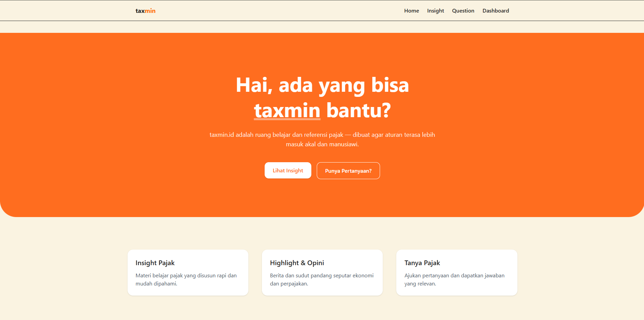Click the description under Tanya Pajak
Viewport: 644px width, 320px height.
(454, 279)
